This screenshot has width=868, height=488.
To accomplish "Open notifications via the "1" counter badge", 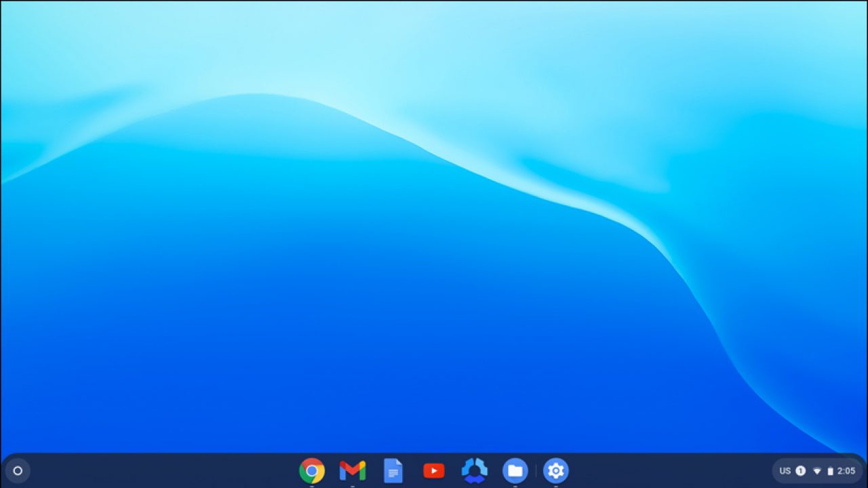I will tap(801, 470).
